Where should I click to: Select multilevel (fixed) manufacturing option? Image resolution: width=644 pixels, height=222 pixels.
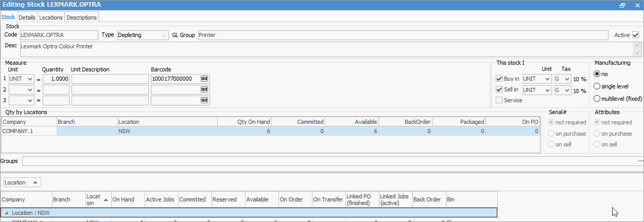[x=597, y=99]
